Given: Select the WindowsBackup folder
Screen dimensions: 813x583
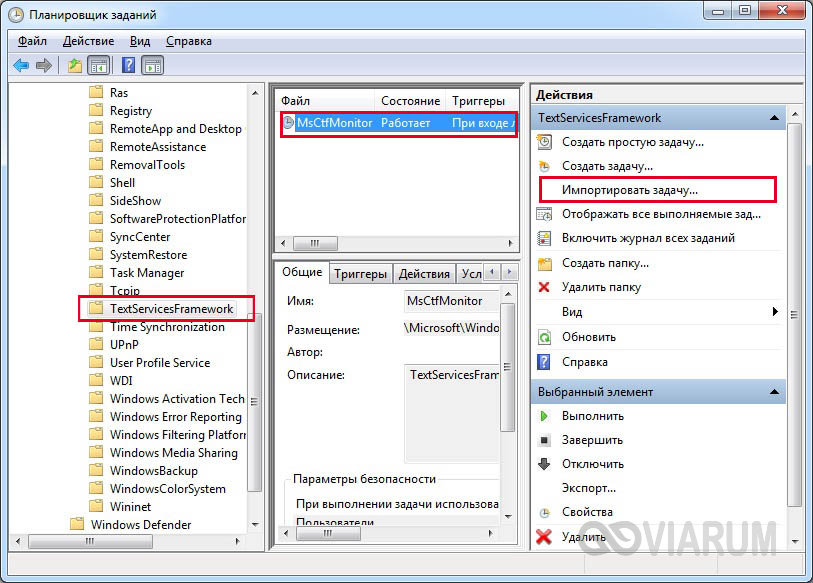Looking at the screenshot, I should 154,471.
